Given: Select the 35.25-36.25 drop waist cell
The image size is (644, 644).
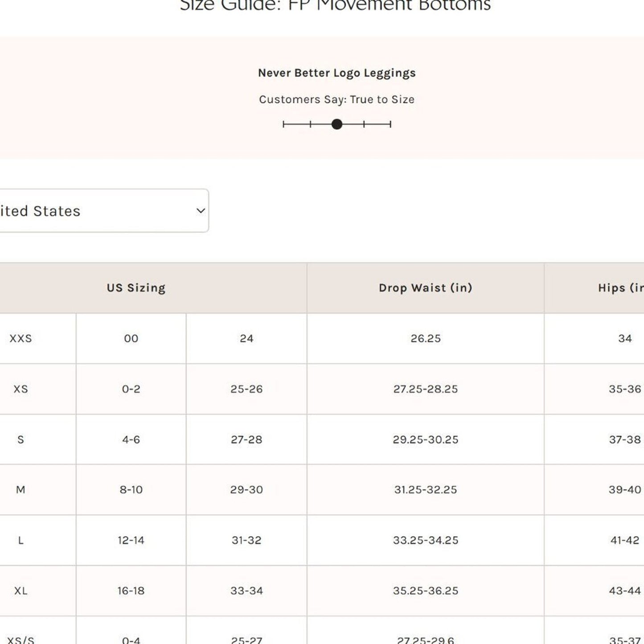Looking at the screenshot, I should point(425,591).
